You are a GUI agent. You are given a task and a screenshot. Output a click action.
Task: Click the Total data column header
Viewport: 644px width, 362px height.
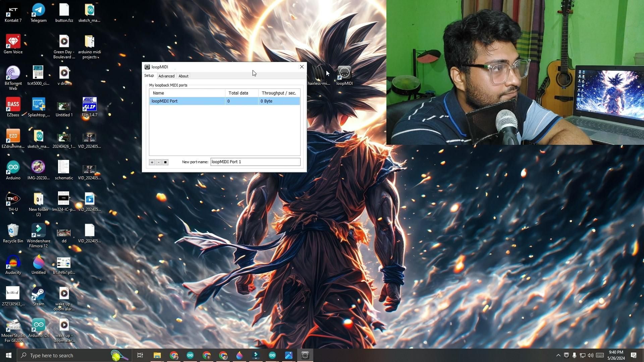pyautogui.click(x=241, y=93)
